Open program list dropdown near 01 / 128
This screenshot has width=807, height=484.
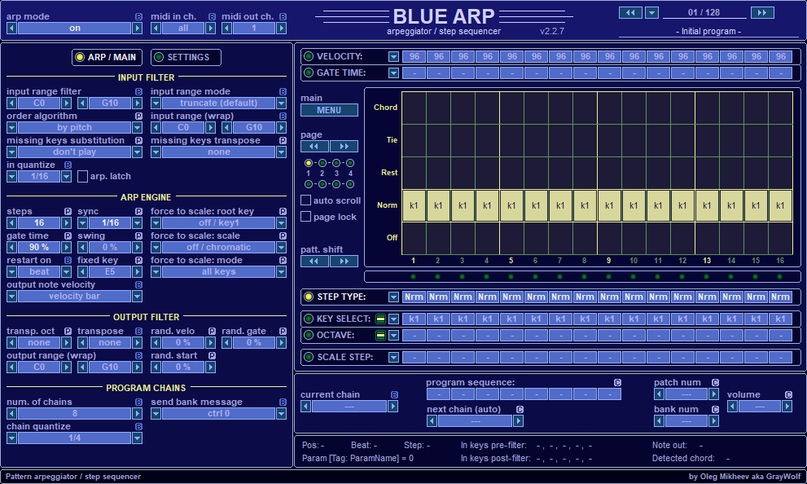click(652, 12)
